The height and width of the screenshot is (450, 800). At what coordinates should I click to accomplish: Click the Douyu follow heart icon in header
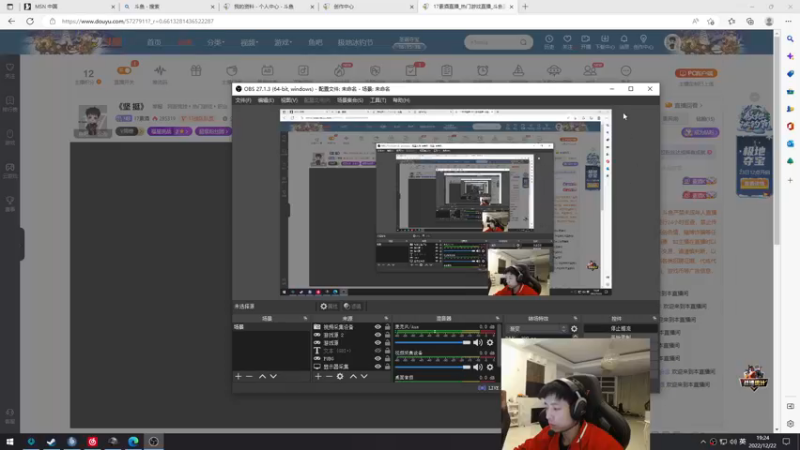(567, 41)
